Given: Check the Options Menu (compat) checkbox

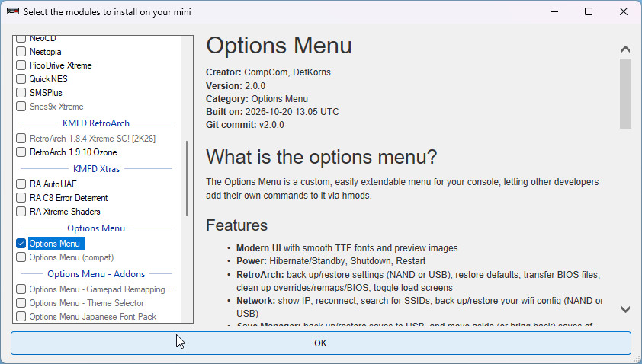Looking at the screenshot, I should tap(21, 257).
